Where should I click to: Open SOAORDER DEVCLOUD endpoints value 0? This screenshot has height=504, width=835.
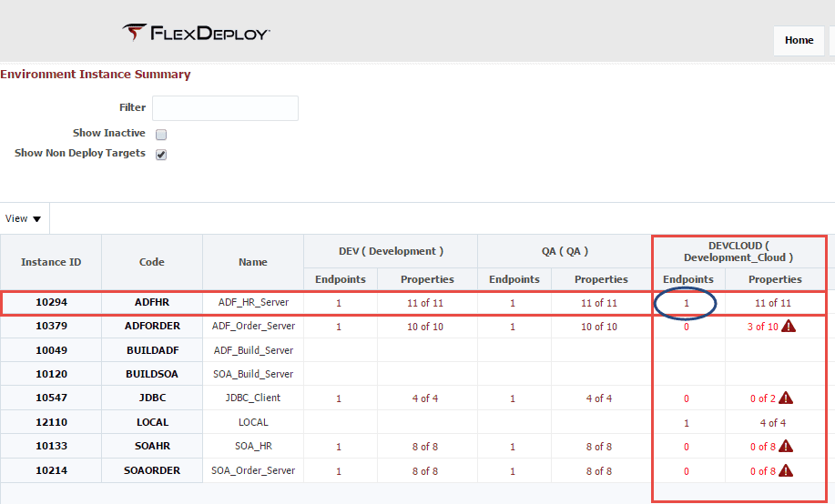(687, 471)
